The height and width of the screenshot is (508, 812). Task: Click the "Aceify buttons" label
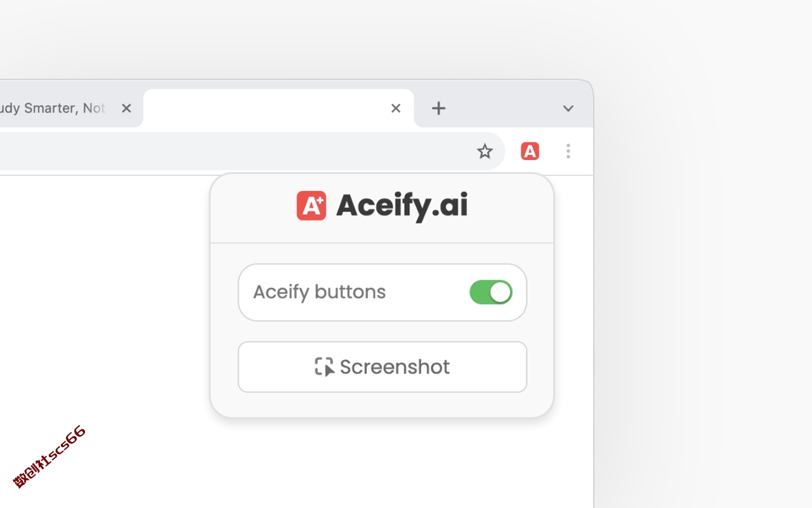coord(319,292)
